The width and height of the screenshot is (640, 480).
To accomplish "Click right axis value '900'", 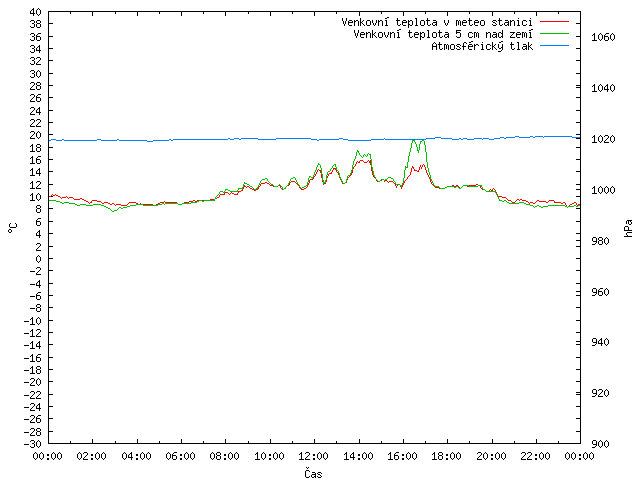I will point(600,444).
